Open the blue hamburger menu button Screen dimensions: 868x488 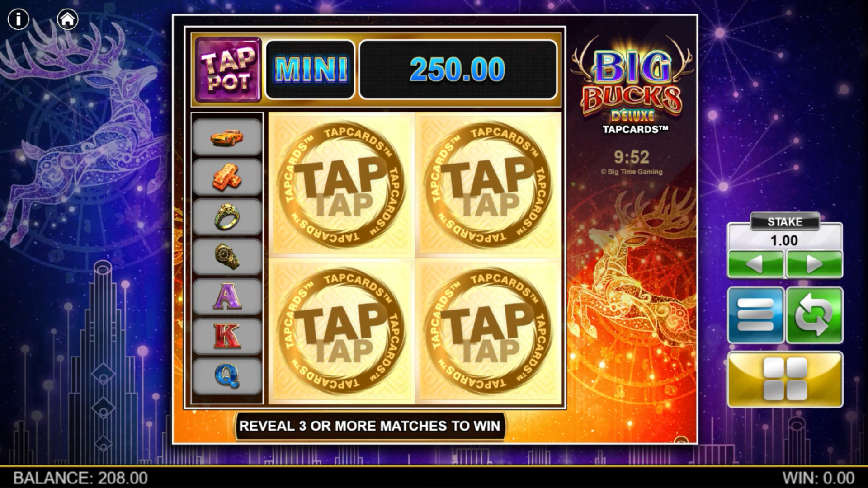point(755,315)
